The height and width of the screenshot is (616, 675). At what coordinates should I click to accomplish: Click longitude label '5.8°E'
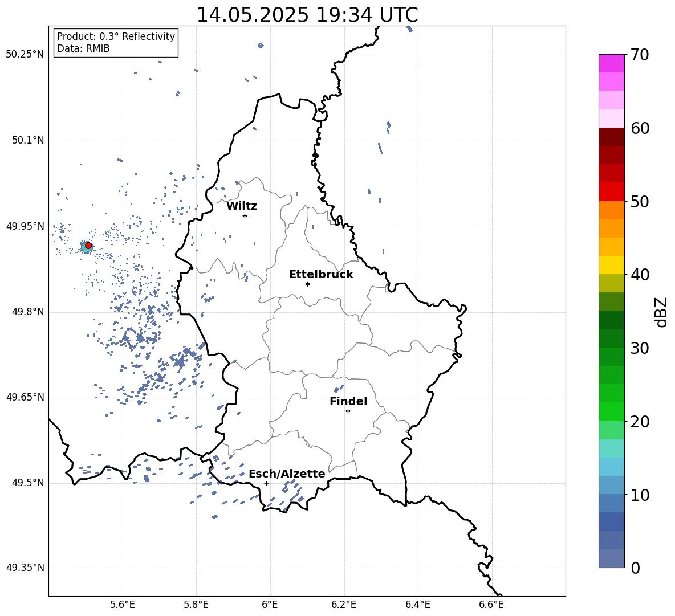(x=196, y=605)
